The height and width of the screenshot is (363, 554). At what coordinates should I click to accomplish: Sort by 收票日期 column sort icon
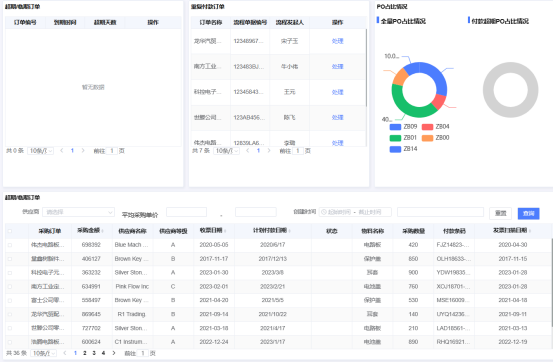click(225, 231)
